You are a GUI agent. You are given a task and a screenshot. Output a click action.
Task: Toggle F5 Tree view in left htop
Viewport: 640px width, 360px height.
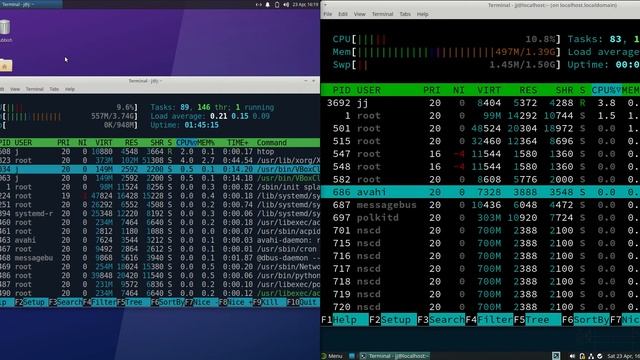click(x=133, y=302)
